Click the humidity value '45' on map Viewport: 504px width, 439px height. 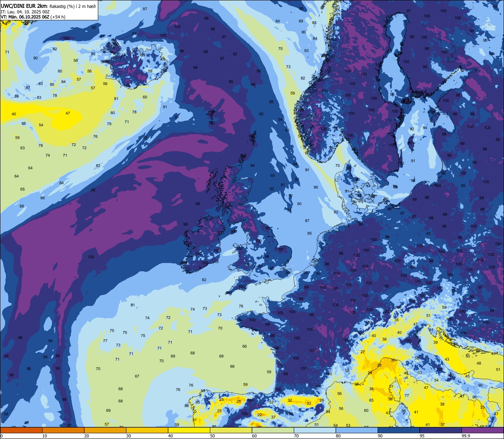(467, 376)
